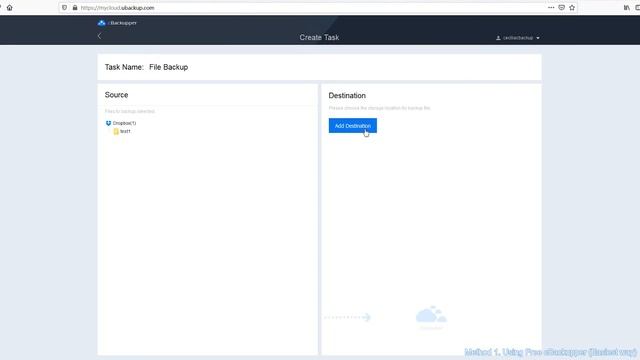This screenshot has height=360, width=640.
Task: Bookmark this page with the star icon
Action: tap(572, 7)
